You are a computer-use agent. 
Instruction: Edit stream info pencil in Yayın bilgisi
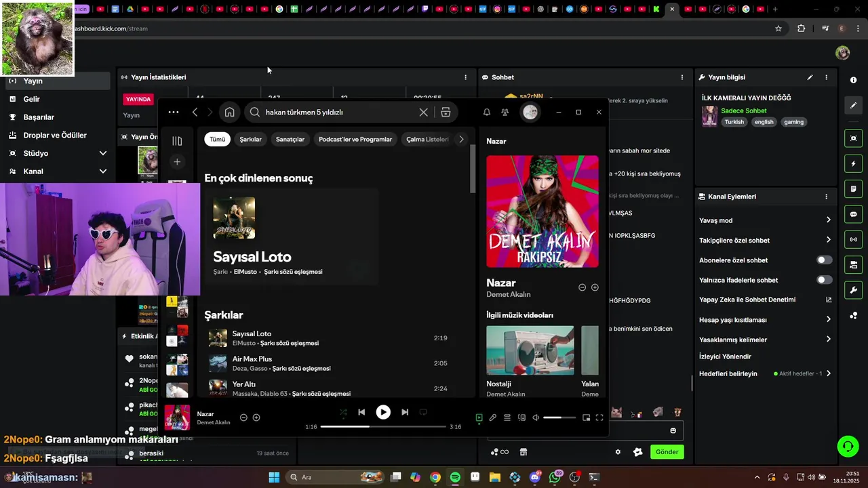810,77
